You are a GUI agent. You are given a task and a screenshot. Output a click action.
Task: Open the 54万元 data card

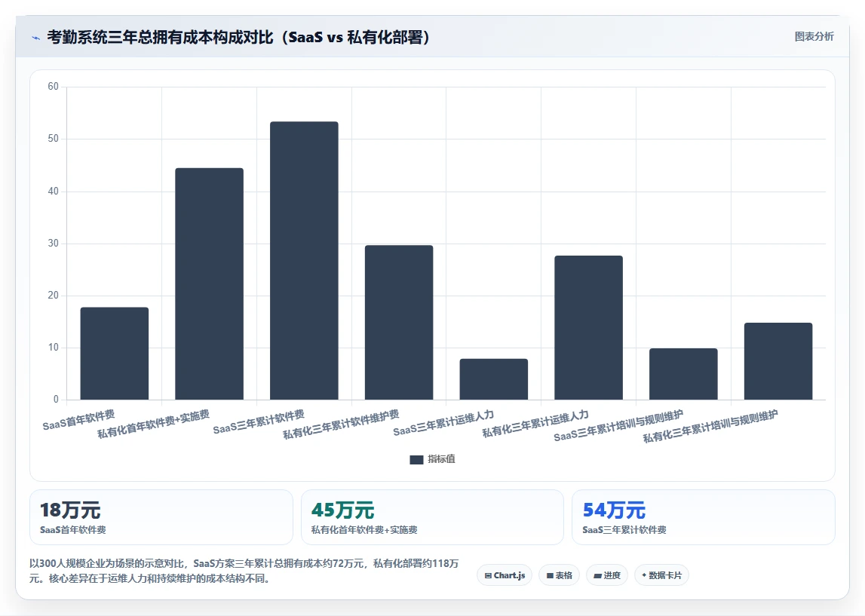tap(704, 517)
